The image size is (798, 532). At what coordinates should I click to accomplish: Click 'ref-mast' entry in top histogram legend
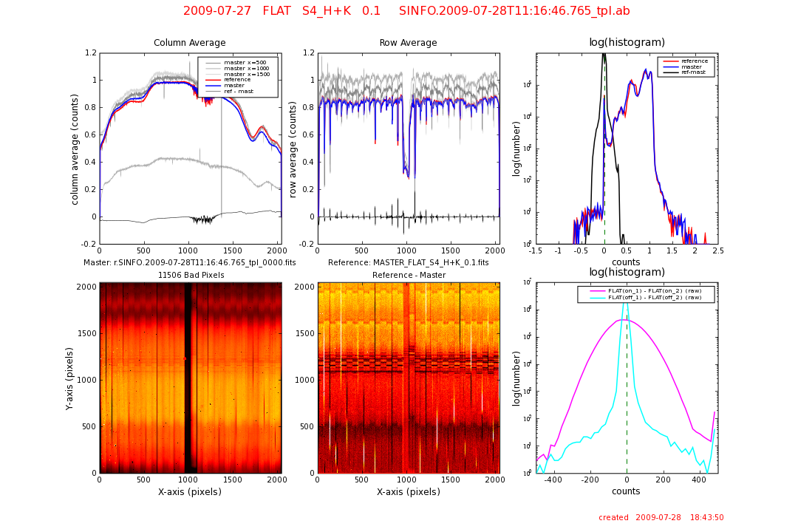693,72
